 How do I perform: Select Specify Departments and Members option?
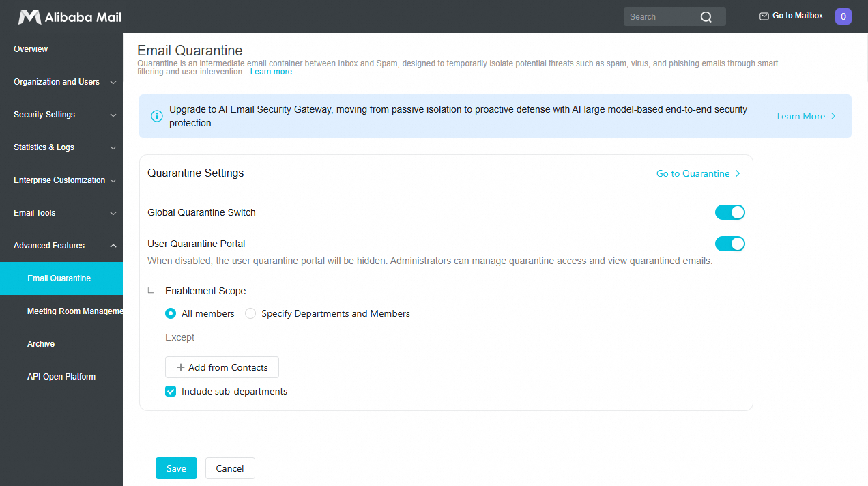pos(250,314)
